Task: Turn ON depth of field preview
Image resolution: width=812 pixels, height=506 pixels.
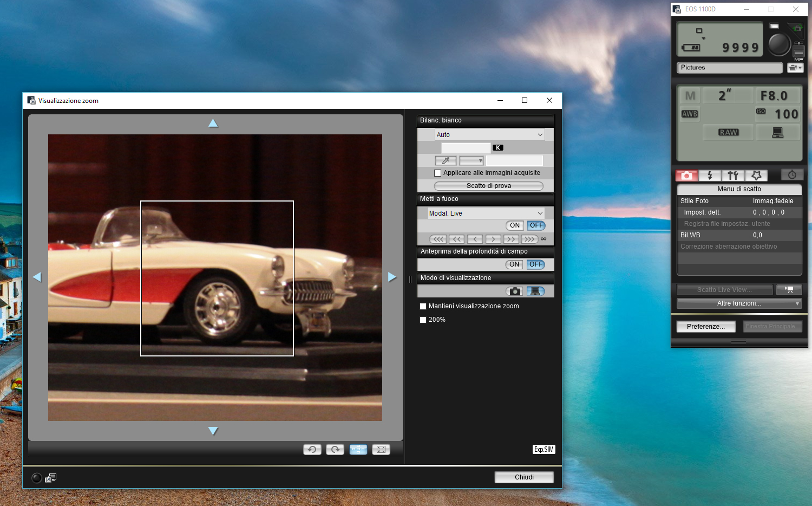Action: coord(514,264)
